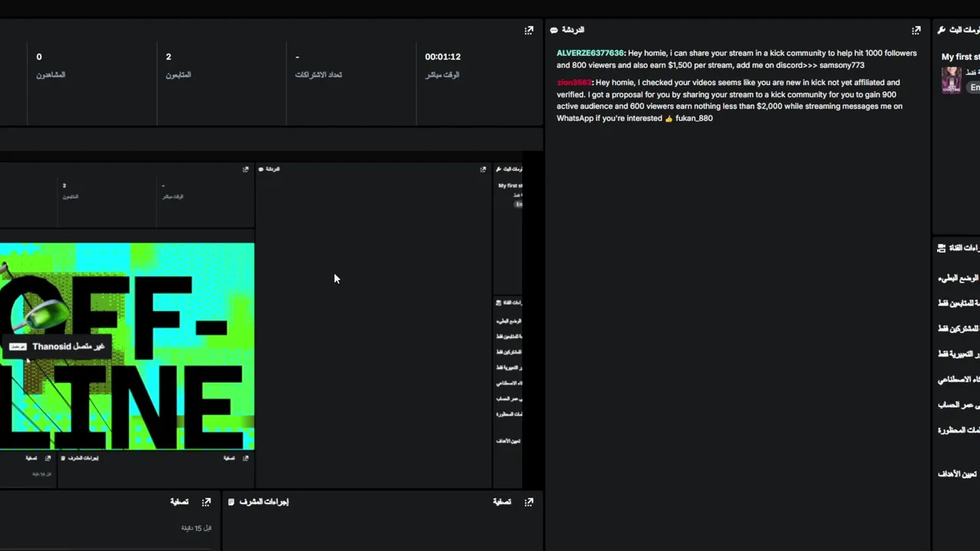Click nested preview's moderator actions icon

click(x=63, y=458)
